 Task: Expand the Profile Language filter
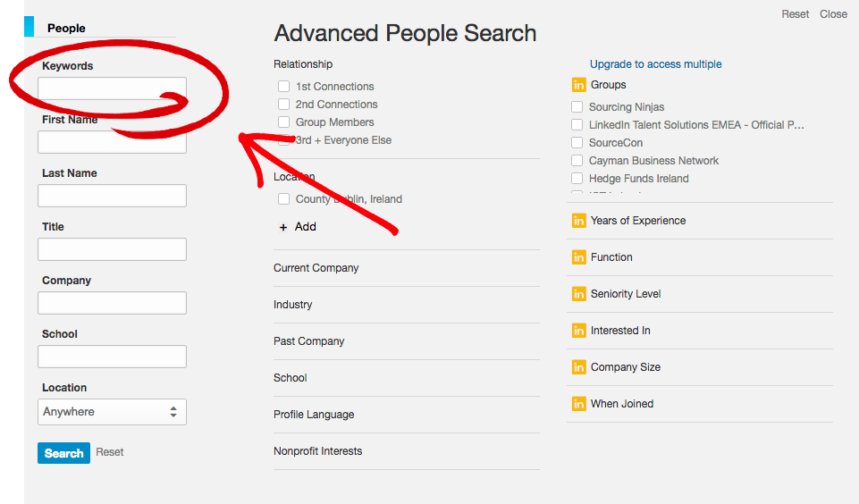coord(314,415)
